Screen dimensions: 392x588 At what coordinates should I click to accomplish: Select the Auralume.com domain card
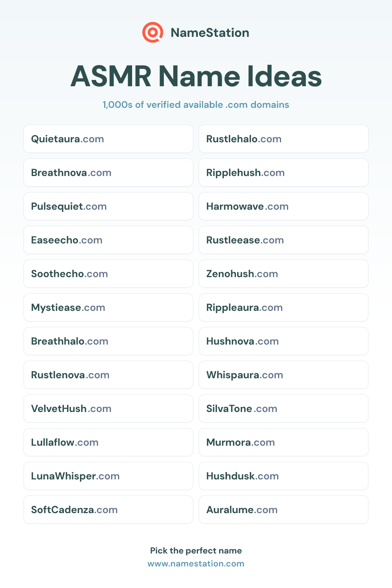pyautogui.click(x=283, y=510)
